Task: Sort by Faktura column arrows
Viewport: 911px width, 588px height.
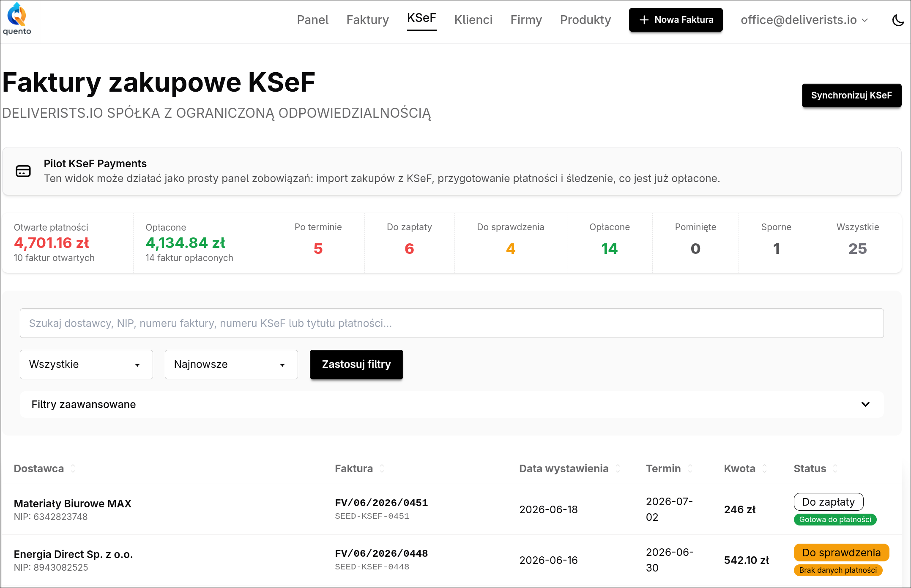Action: [382, 468]
